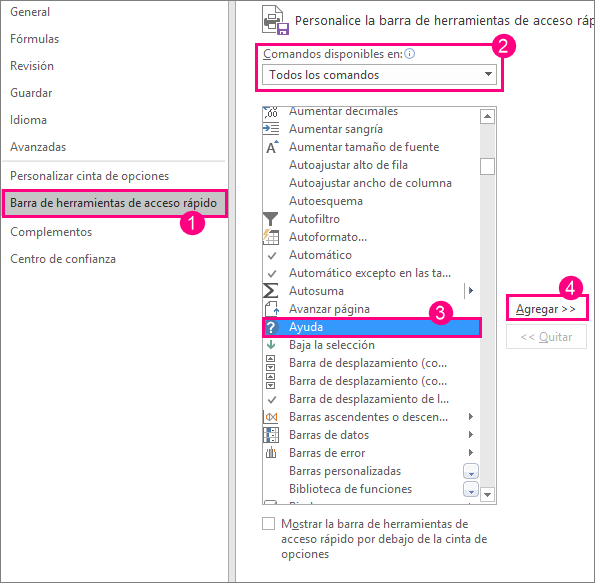This screenshot has width=595, height=583.
Task: Expand the Biblioteca de funciones group chevron
Action: click(x=471, y=490)
